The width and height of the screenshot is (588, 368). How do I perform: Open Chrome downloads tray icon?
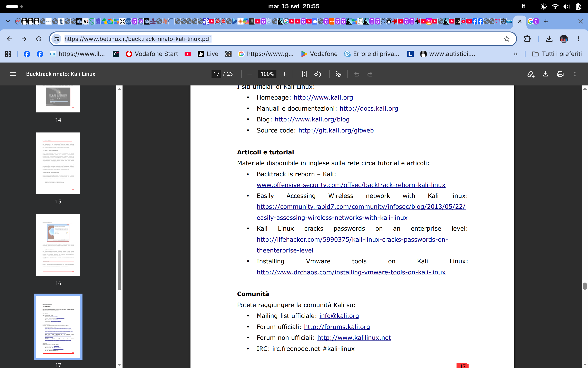point(549,39)
